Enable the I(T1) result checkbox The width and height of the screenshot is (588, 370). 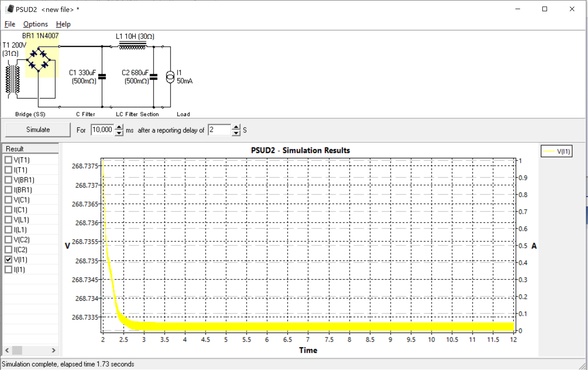coord(8,170)
